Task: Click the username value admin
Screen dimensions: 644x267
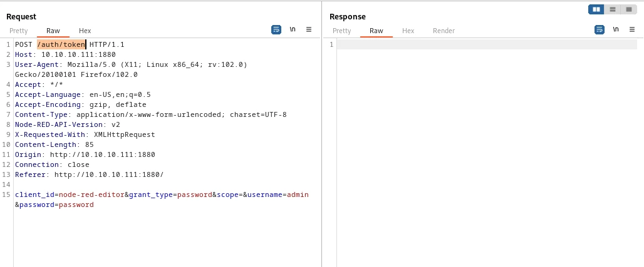Action: click(x=298, y=195)
